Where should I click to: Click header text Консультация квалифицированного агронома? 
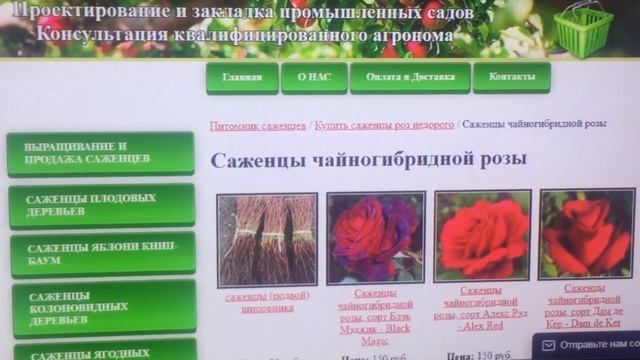click(x=245, y=34)
